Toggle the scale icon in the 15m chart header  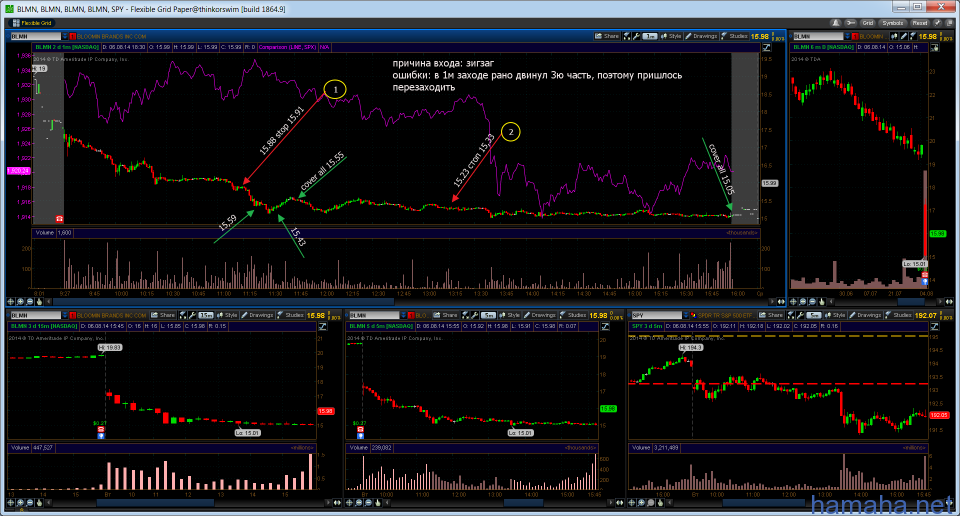click(322, 326)
